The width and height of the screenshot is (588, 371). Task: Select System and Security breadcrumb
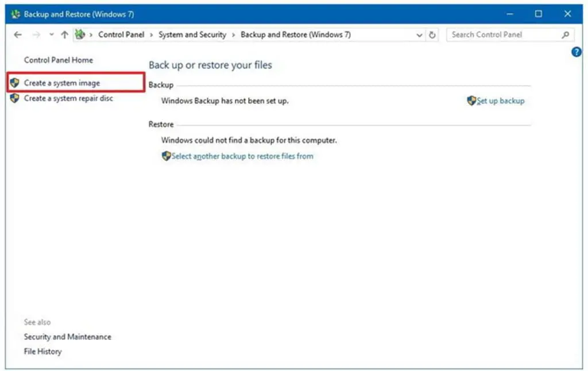click(192, 34)
